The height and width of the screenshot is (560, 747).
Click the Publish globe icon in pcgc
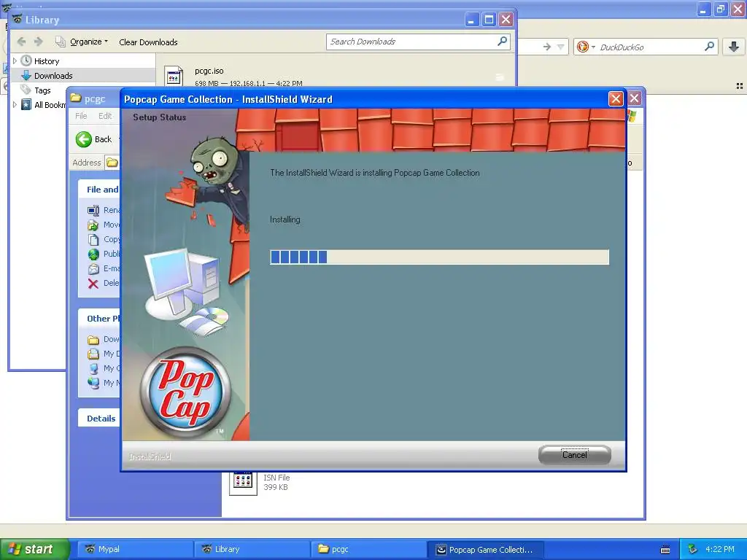point(93,254)
